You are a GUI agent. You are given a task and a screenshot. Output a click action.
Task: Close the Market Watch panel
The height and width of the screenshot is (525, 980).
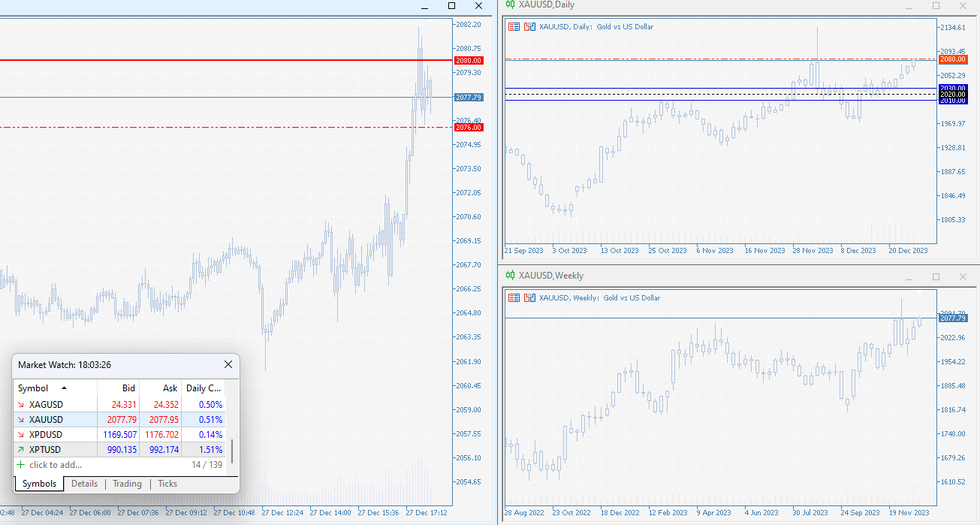pyautogui.click(x=228, y=364)
